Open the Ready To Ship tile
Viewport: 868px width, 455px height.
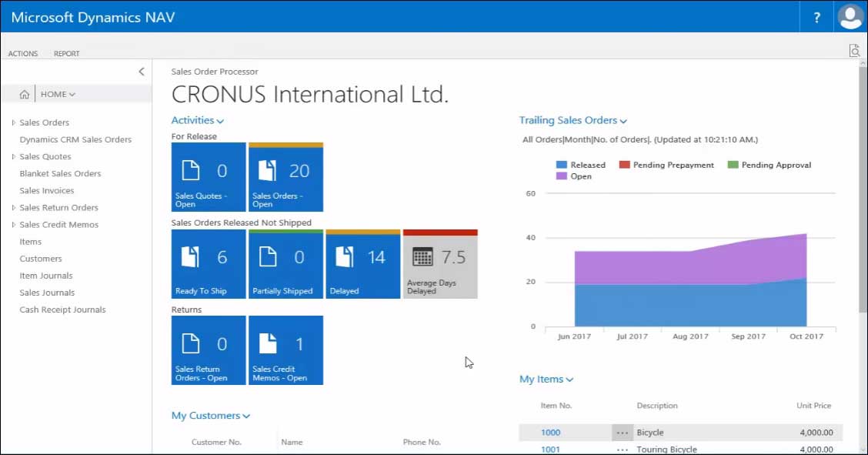(x=209, y=264)
